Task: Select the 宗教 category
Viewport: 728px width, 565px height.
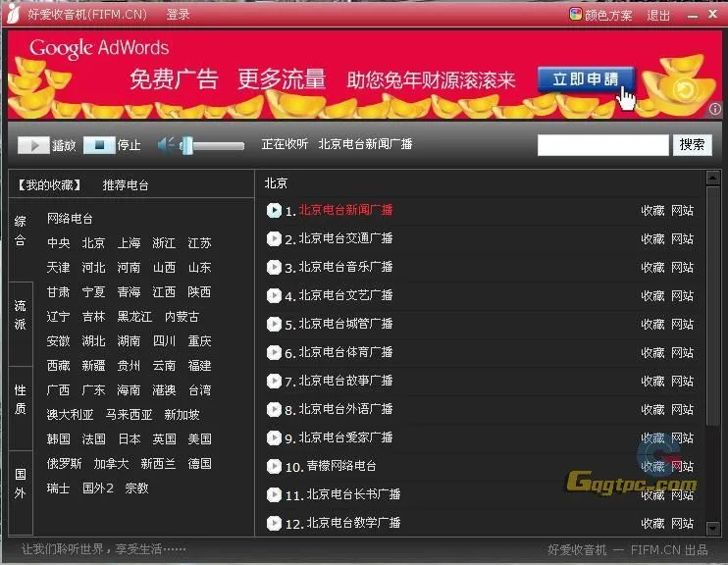Action: [136, 488]
